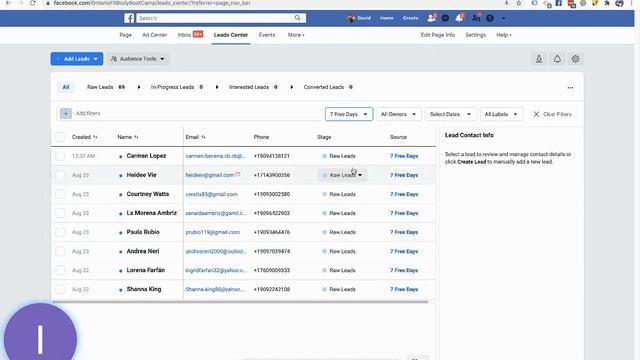Open friend requests icon in top bar
The image size is (640, 360).
[431, 18]
